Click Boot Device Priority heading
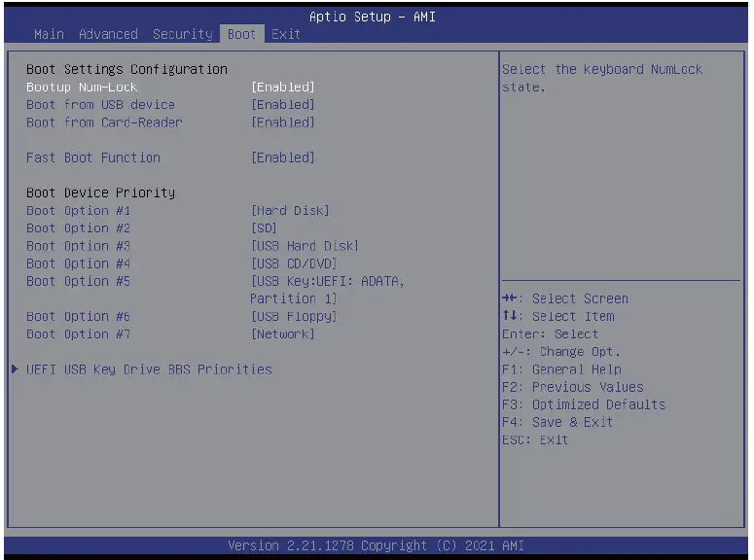754x560 pixels. pyautogui.click(x=100, y=192)
